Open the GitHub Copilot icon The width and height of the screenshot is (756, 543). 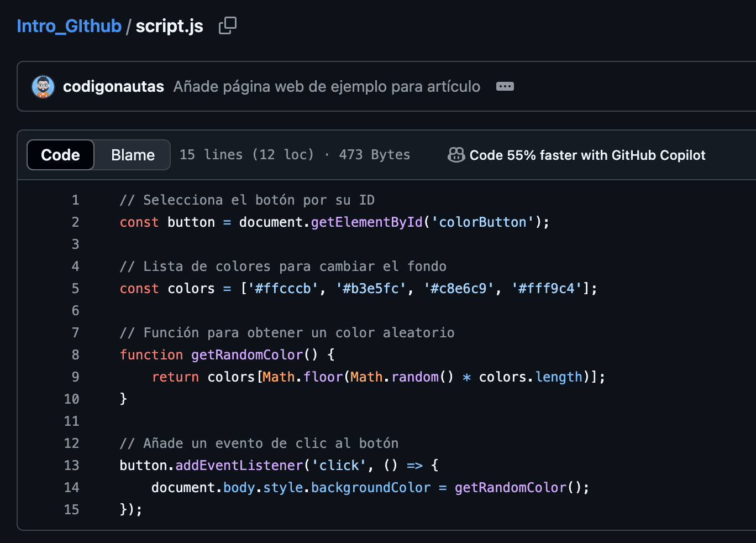455,155
